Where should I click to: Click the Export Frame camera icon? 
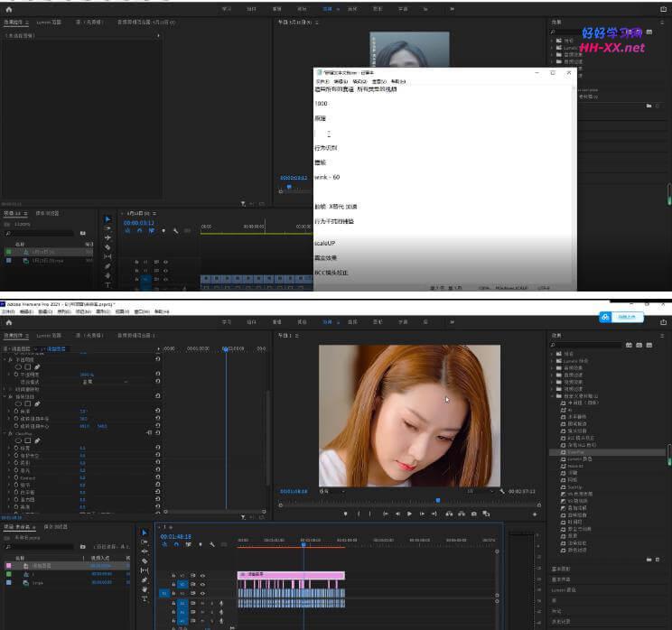[473, 514]
